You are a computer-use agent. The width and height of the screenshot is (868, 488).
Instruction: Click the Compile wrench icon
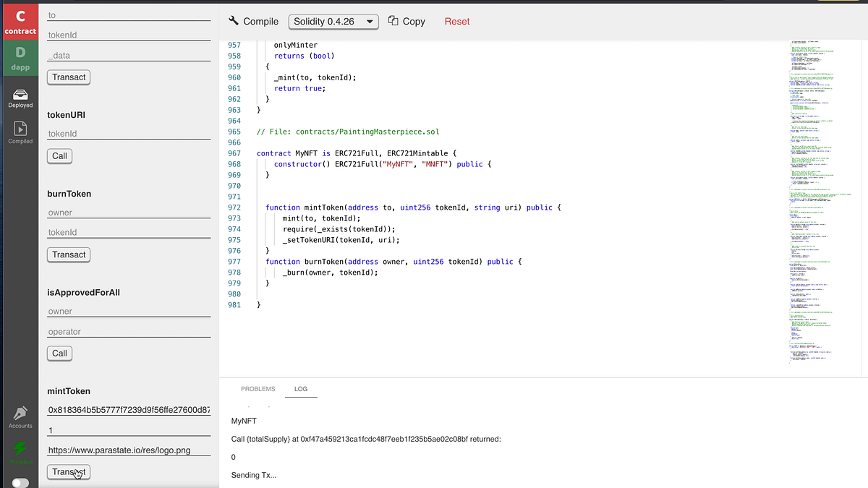233,21
